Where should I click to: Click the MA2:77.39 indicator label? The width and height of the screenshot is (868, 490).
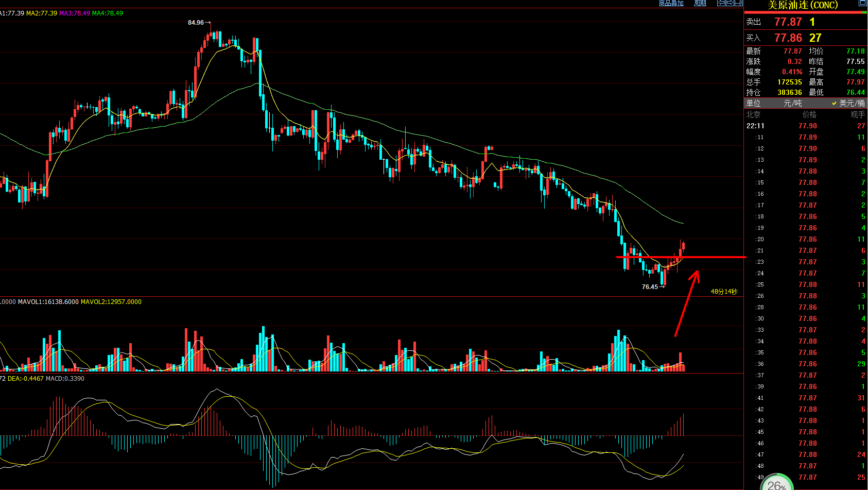[x=42, y=13]
